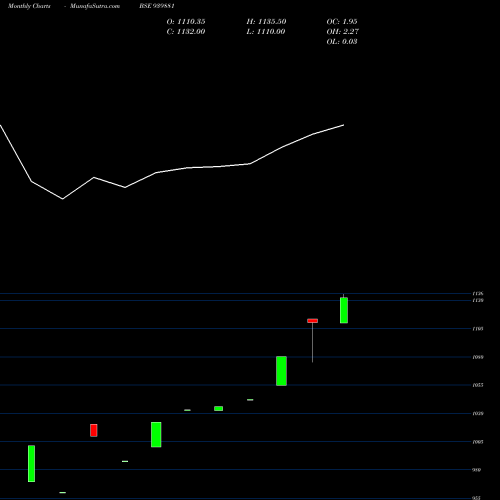Click the open value "O: 1110.35"

(186, 22)
